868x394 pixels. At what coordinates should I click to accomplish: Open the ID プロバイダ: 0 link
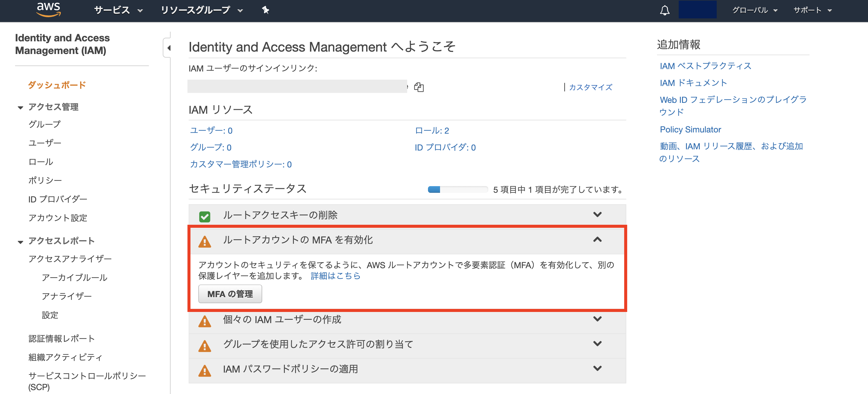[x=445, y=147]
